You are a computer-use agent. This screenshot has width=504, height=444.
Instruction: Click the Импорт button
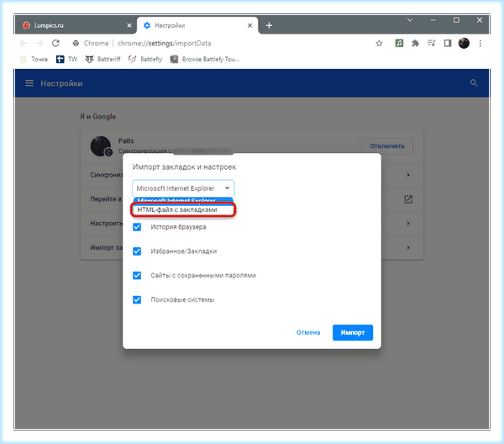tap(353, 332)
